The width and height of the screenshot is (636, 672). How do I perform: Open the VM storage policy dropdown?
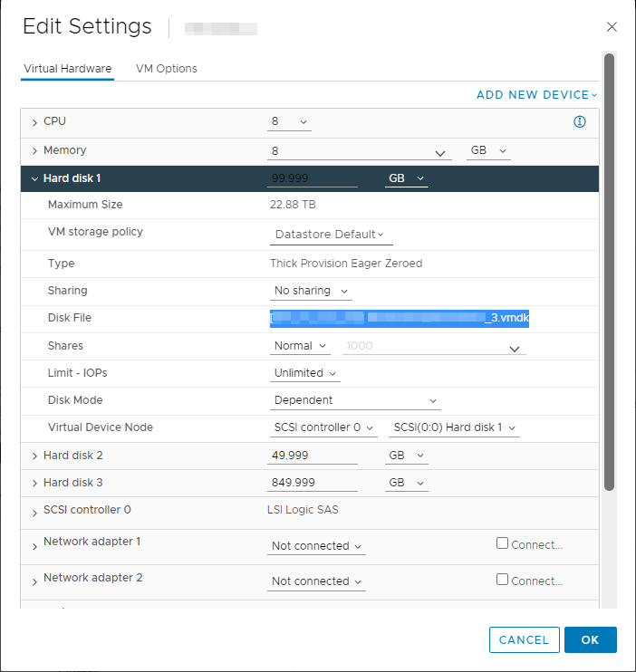point(330,235)
